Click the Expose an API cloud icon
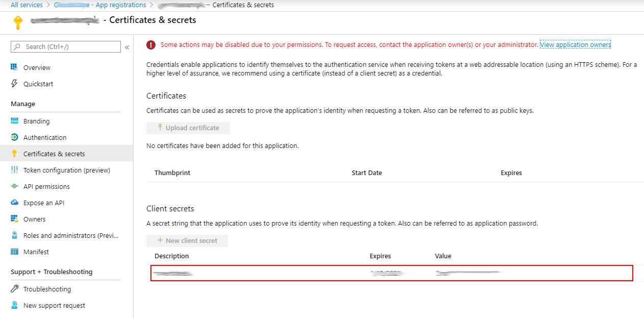 [x=14, y=203]
